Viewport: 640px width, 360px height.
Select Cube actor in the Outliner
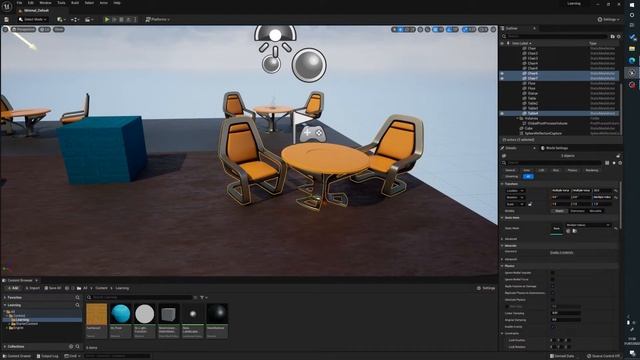pyautogui.click(x=529, y=128)
